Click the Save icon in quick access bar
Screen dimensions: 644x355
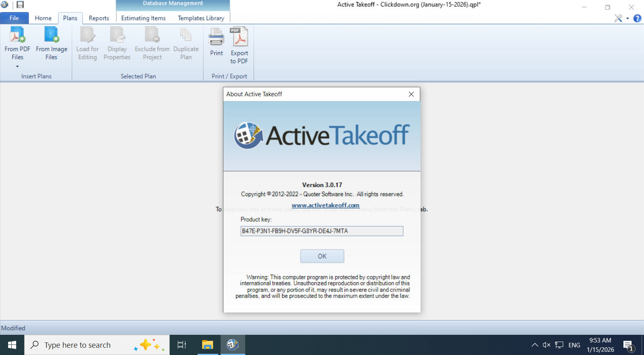20,5
